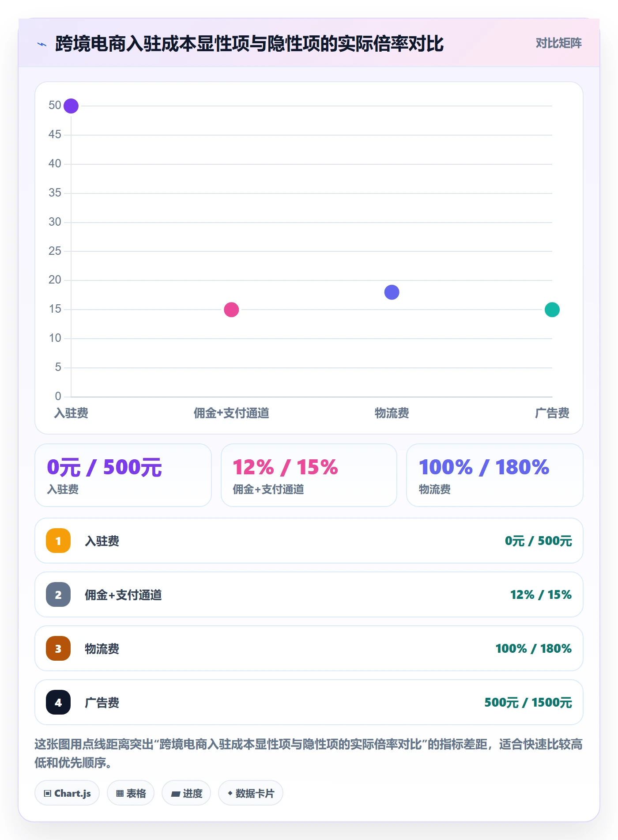
Task: Click the description paragraph starting with 这张图用点线距离
Action: point(309,753)
